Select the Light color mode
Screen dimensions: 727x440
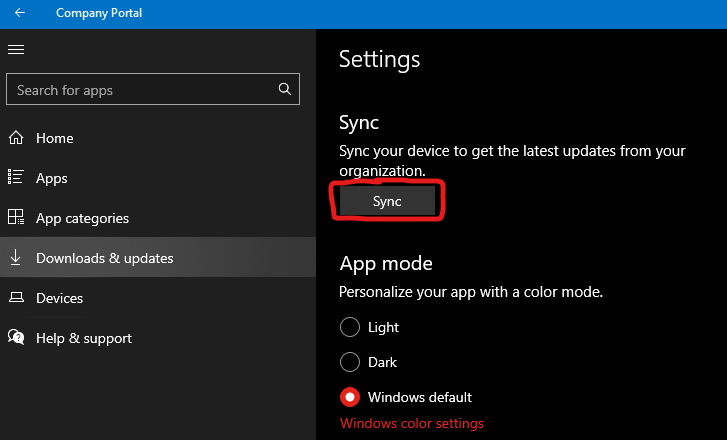coord(350,327)
